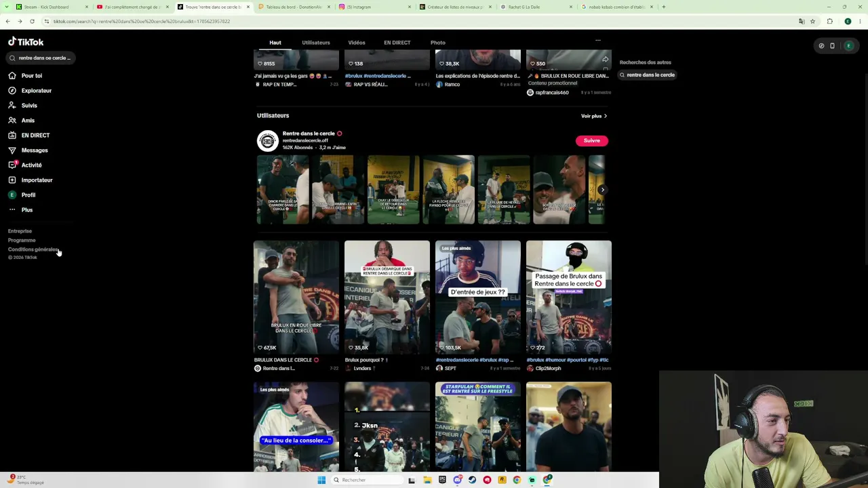Open the Explorateur compass page
868x488 pixels.
point(30,90)
